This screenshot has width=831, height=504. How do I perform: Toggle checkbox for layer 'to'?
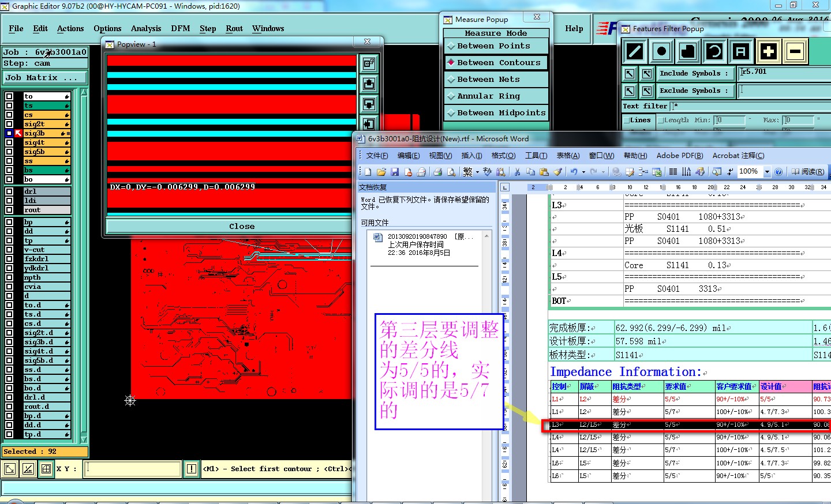click(x=9, y=96)
